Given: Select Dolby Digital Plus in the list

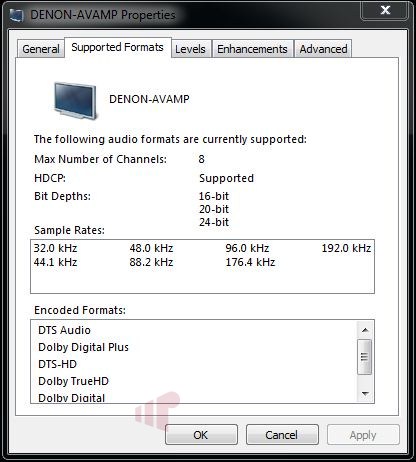Looking at the screenshot, I should pos(83,347).
